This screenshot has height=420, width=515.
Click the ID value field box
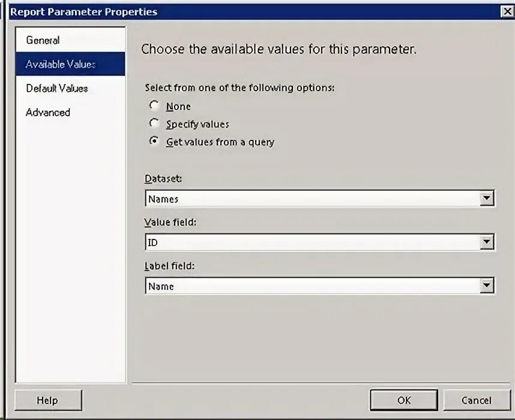click(x=319, y=242)
